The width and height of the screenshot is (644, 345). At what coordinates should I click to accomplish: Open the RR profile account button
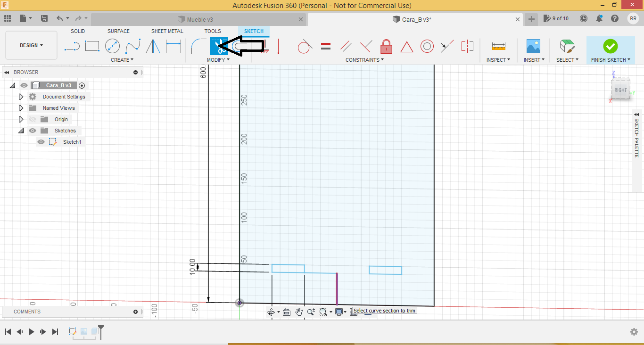pyautogui.click(x=633, y=18)
